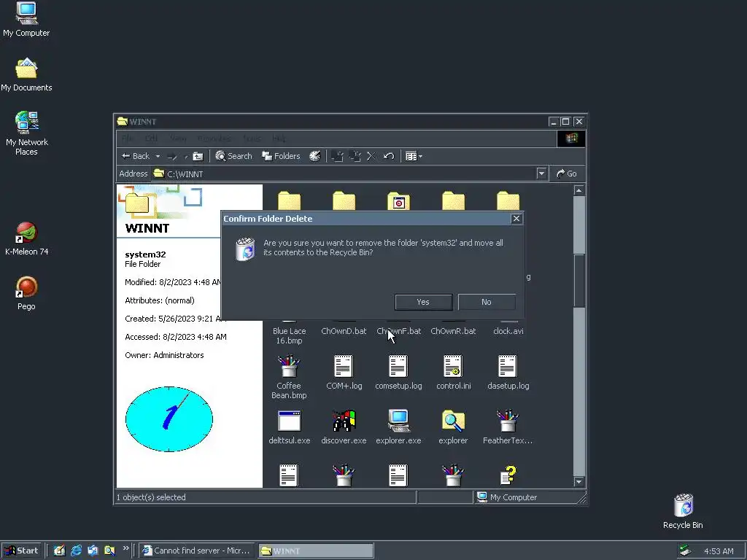
Task: Cancel deletion with the No button
Action: pos(487,302)
